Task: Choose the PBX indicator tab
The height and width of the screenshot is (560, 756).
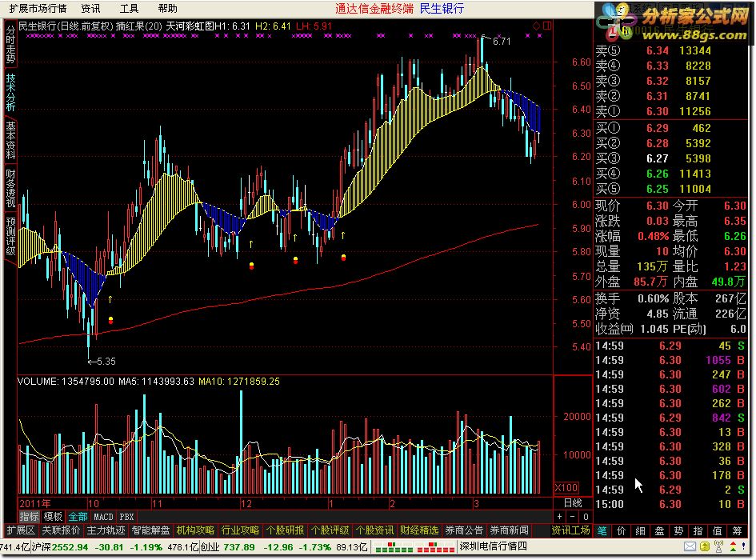Action: (x=126, y=517)
